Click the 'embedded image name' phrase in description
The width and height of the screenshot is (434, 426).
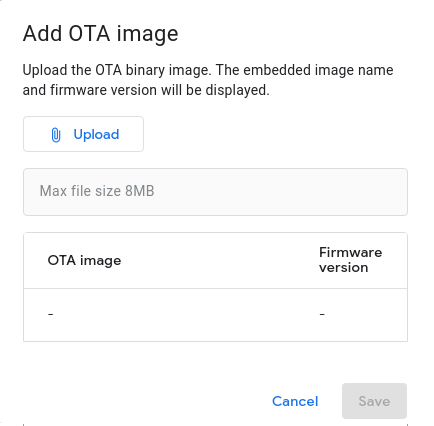[x=318, y=70]
